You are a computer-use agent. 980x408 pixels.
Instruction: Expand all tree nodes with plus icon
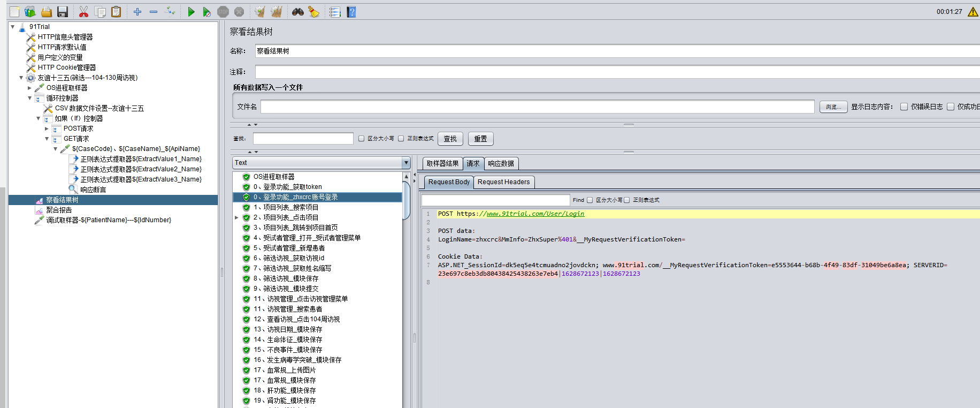pyautogui.click(x=137, y=12)
